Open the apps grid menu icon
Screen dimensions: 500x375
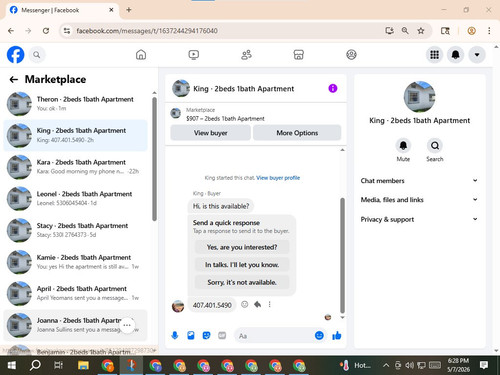coord(434,55)
